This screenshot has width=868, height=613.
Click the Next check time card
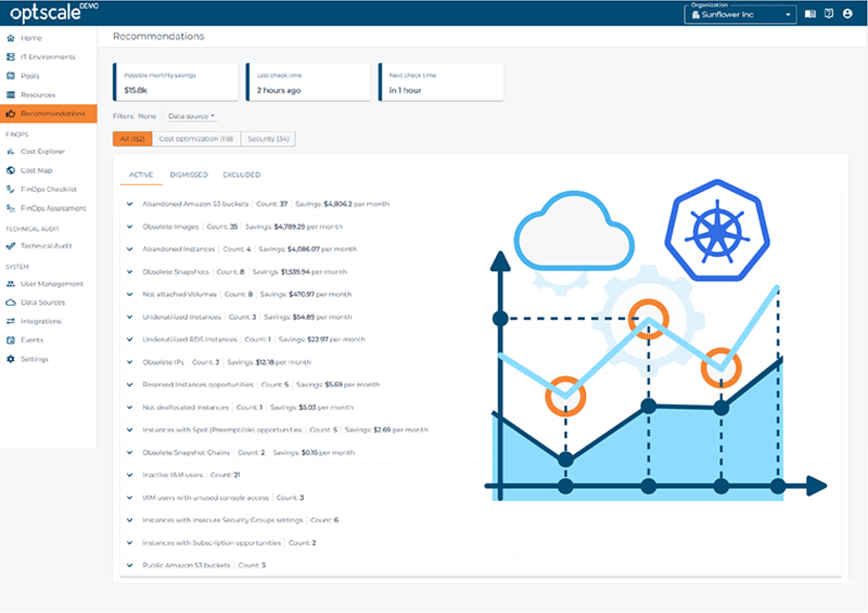441,82
